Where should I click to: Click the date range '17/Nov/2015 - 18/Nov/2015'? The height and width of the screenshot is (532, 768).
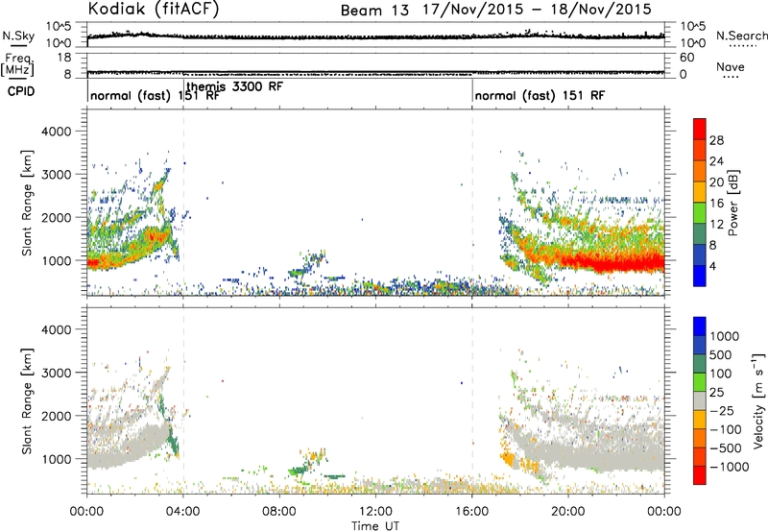point(538,10)
